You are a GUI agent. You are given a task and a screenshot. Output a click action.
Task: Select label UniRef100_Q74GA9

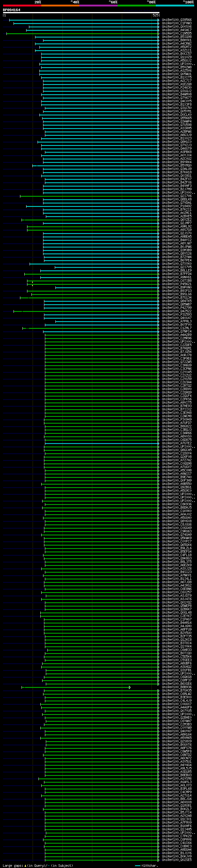[x=177, y=535]
